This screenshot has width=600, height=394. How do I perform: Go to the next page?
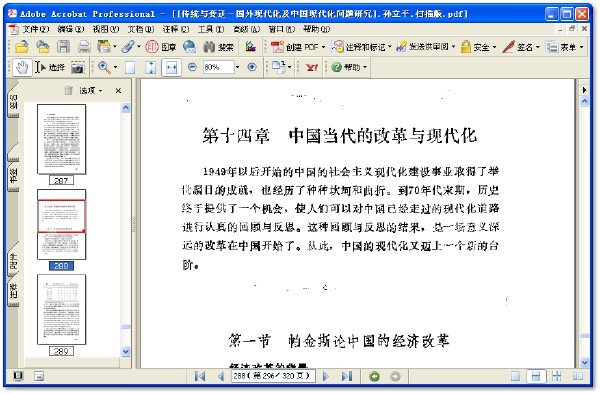point(326,376)
